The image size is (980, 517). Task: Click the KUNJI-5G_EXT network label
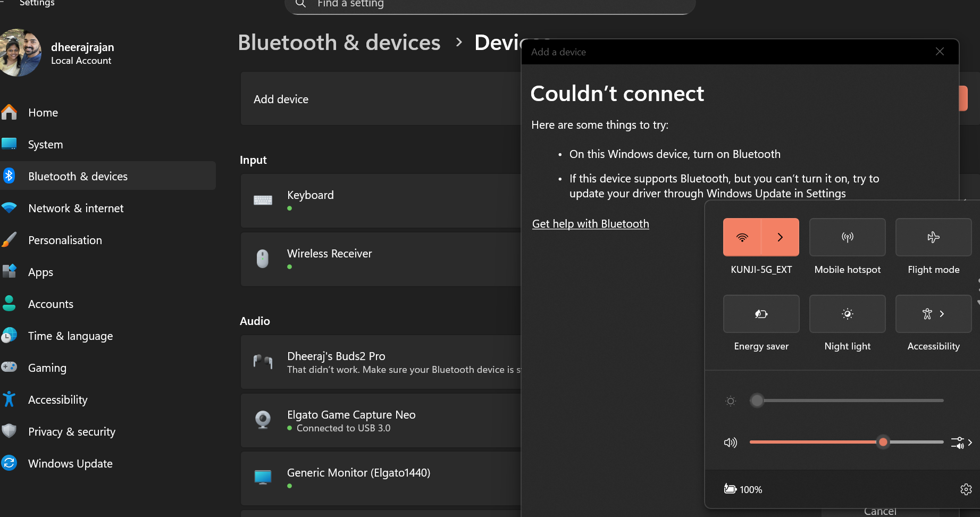coord(761,270)
